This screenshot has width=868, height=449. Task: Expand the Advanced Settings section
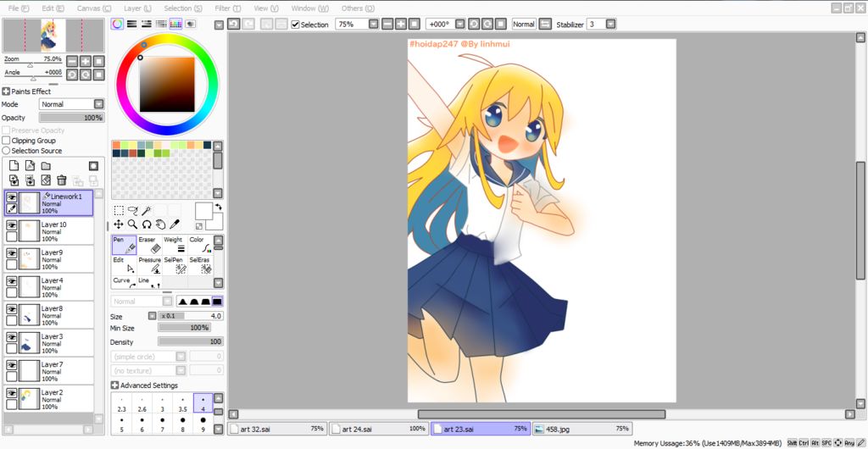114,385
